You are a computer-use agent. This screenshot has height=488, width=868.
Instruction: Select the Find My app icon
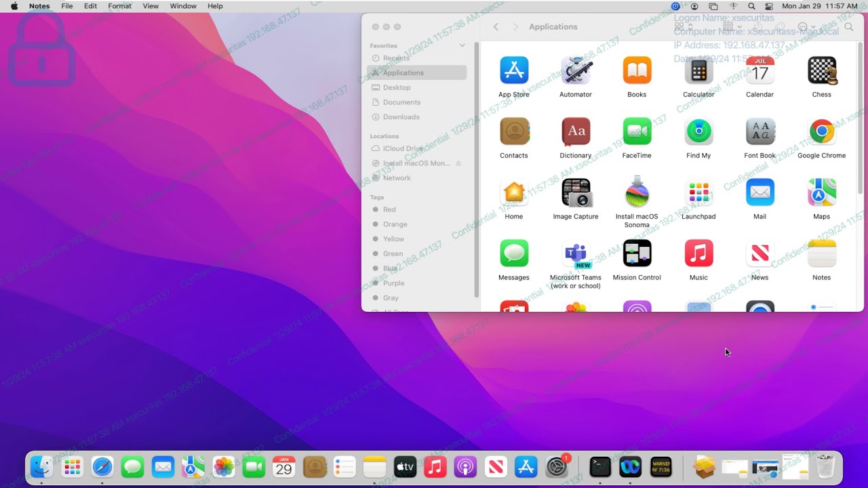698,131
